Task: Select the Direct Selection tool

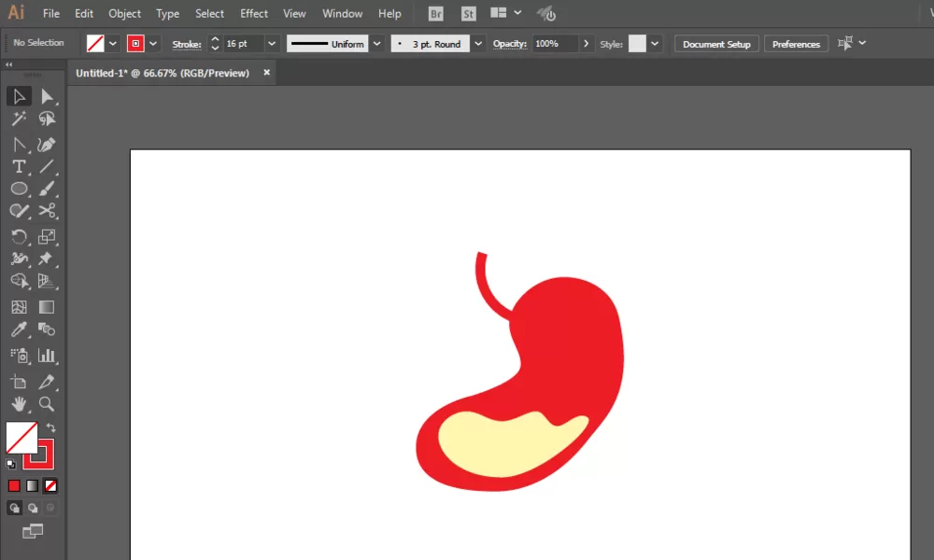Action: (47, 96)
